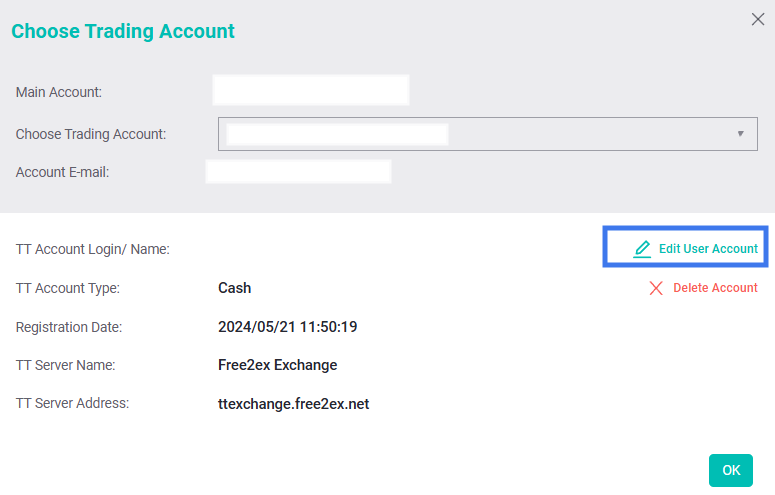The image size is (775, 495).
Task: Click the Main Account value field
Action: 311,91
